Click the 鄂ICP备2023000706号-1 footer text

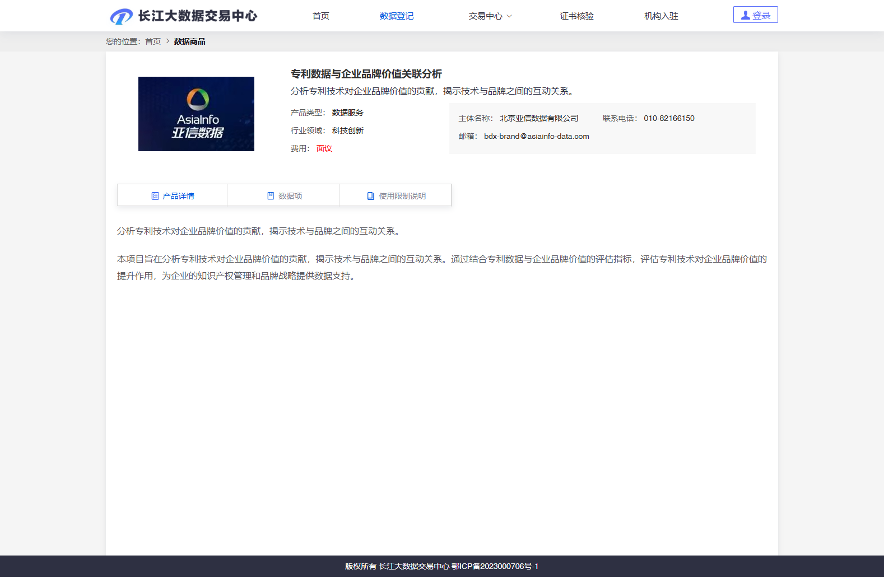[495, 566]
